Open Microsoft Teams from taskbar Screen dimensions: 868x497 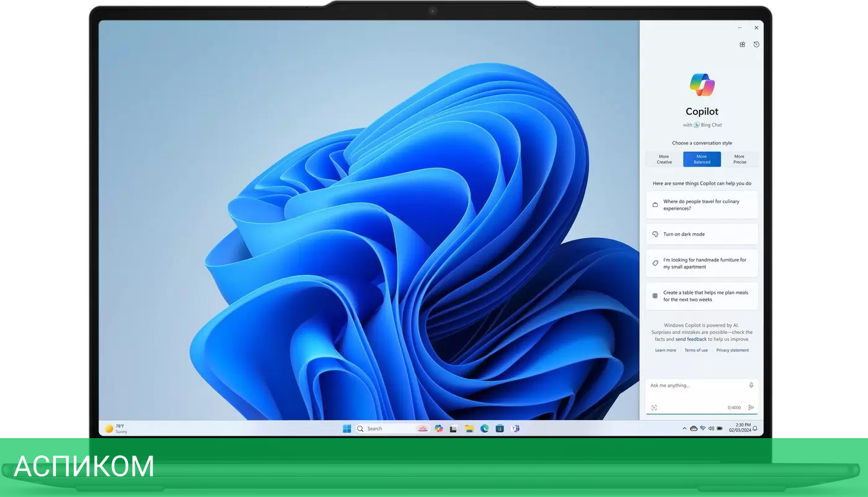(x=515, y=429)
